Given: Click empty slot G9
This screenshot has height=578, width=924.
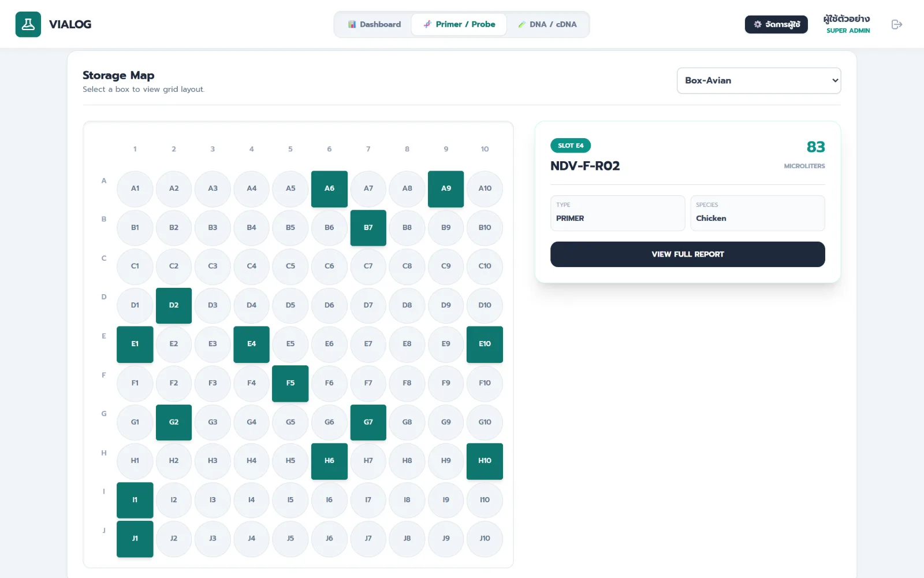Looking at the screenshot, I should pyautogui.click(x=446, y=422).
